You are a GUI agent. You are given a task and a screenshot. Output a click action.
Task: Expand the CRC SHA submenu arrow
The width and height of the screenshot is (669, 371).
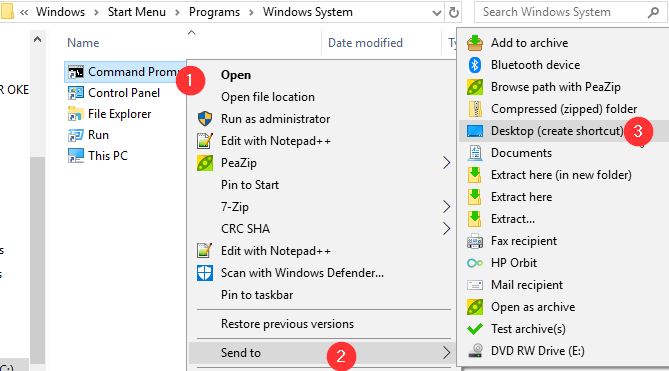point(446,229)
